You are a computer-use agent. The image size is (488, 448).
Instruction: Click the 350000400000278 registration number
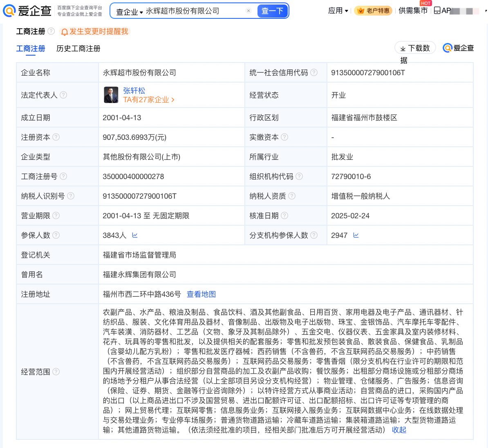(133, 177)
